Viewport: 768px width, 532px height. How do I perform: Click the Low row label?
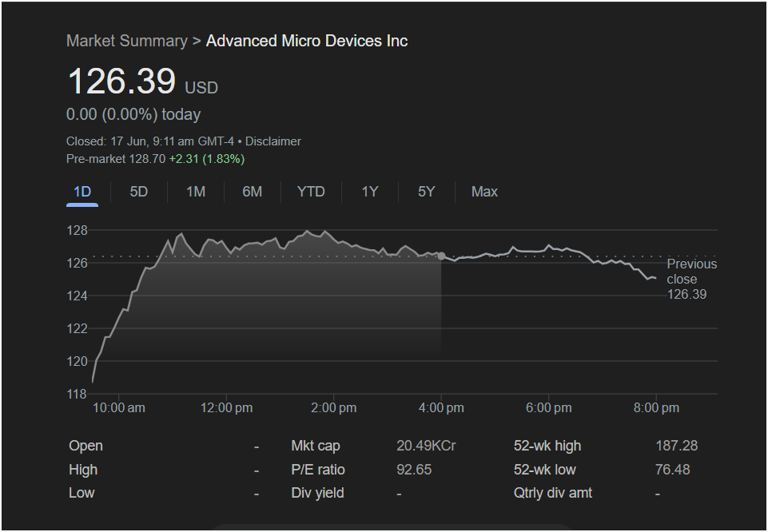(82, 493)
